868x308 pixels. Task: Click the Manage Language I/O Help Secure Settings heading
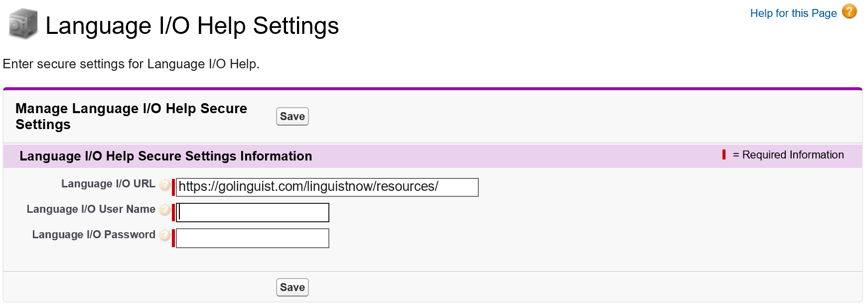[131, 116]
